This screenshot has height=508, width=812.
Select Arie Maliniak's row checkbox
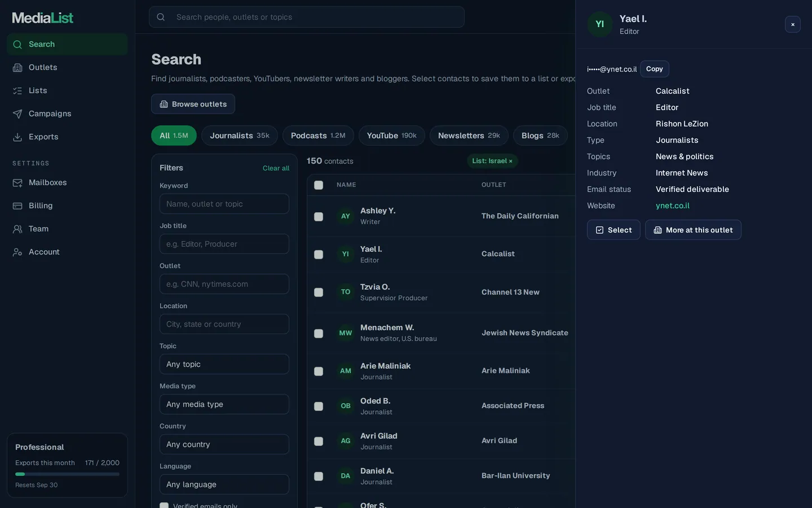(x=319, y=371)
